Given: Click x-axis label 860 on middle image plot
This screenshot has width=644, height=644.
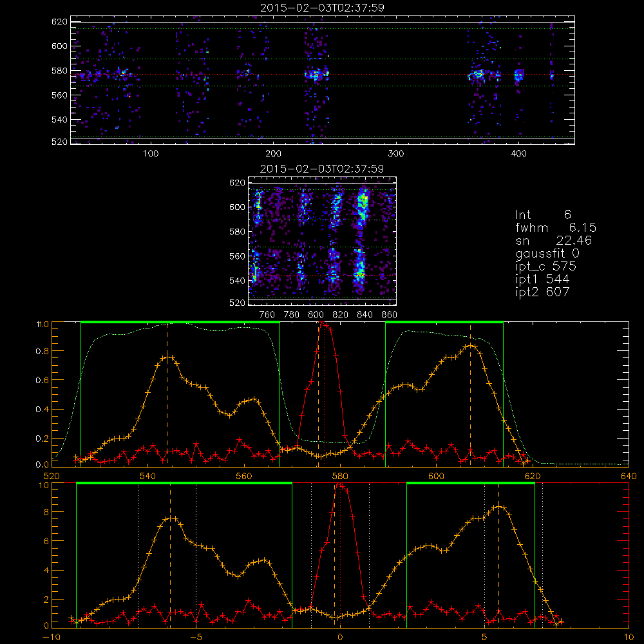Looking at the screenshot, I should (x=390, y=315).
